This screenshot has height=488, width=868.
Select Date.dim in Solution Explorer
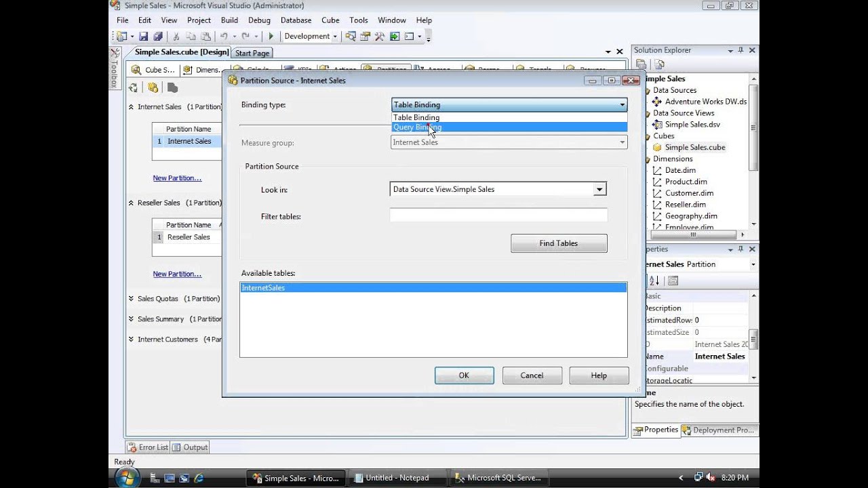pos(680,170)
